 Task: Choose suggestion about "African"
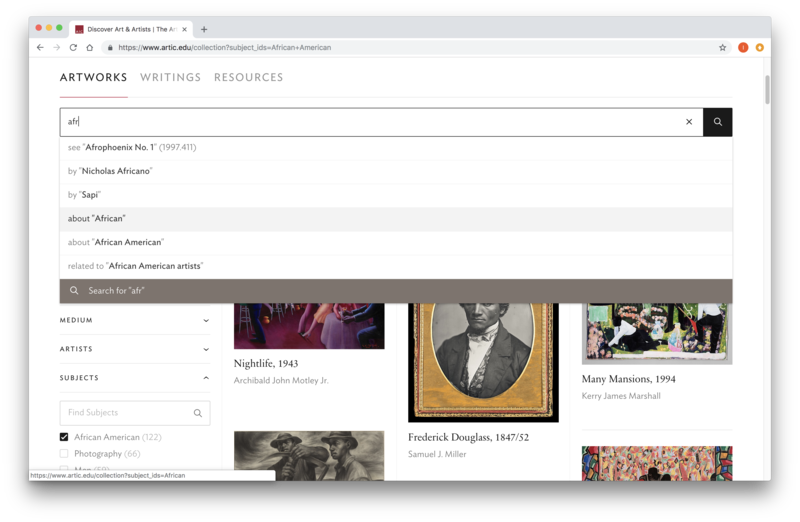point(396,219)
